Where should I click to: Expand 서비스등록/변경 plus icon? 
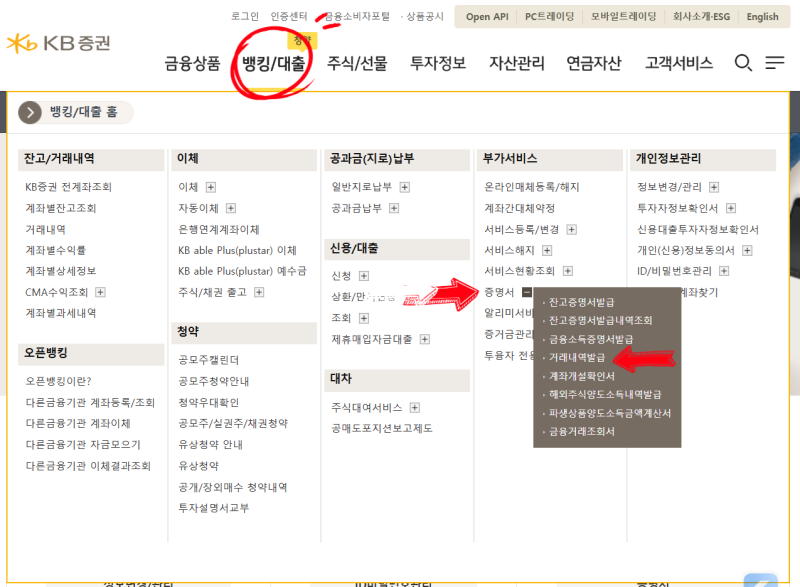571,229
